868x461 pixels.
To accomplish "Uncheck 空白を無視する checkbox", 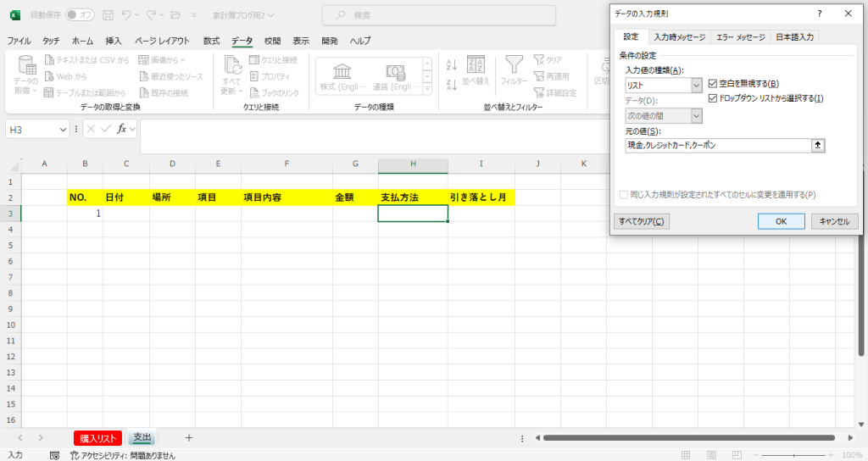I will coord(712,84).
